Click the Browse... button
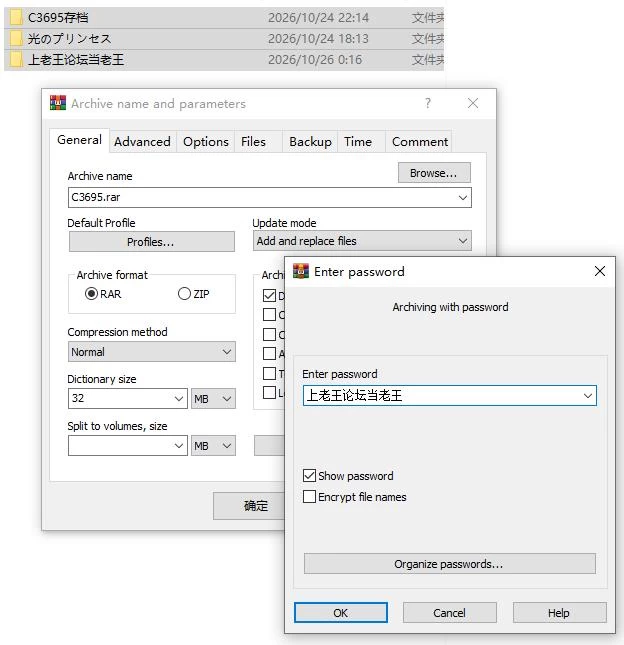Image resolution: width=624 pixels, height=645 pixels. click(434, 173)
